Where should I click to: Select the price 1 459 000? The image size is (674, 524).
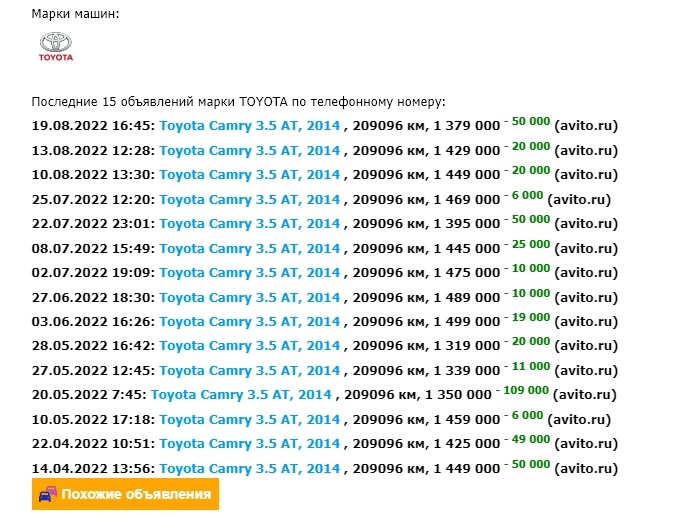coord(467,420)
